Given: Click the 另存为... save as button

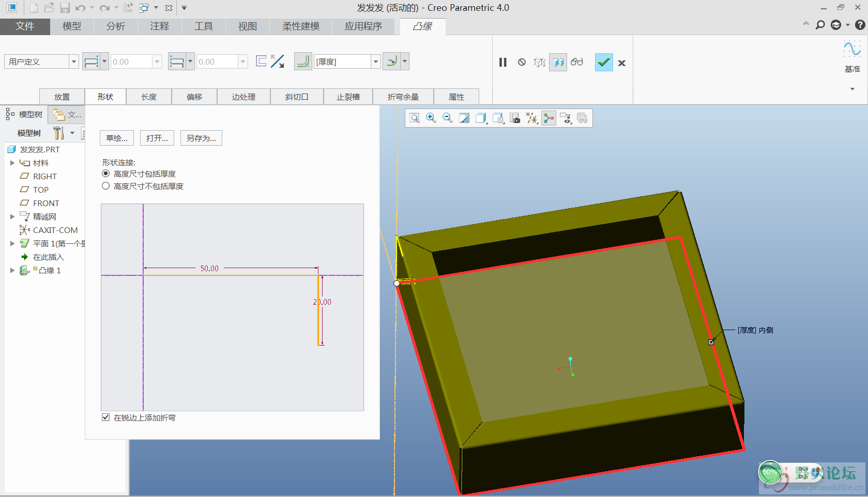Looking at the screenshot, I should (x=201, y=138).
